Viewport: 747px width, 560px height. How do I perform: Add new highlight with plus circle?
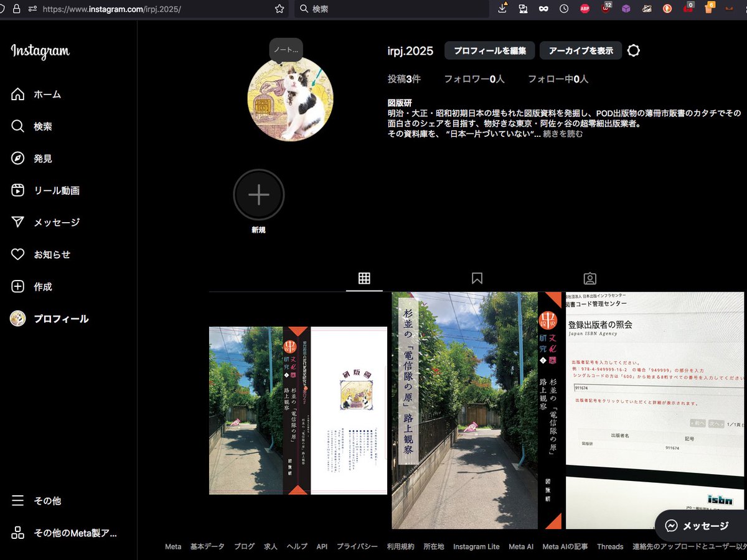click(259, 195)
